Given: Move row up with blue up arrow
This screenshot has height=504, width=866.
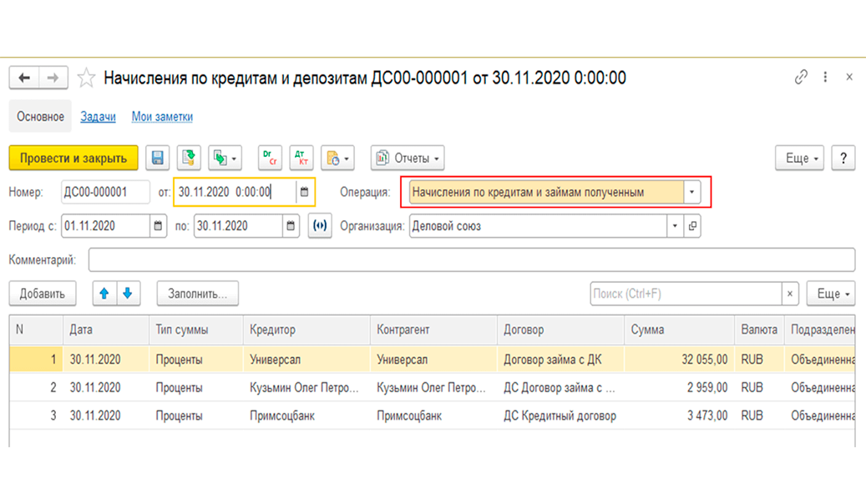Looking at the screenshot, I should click(104, 294).
